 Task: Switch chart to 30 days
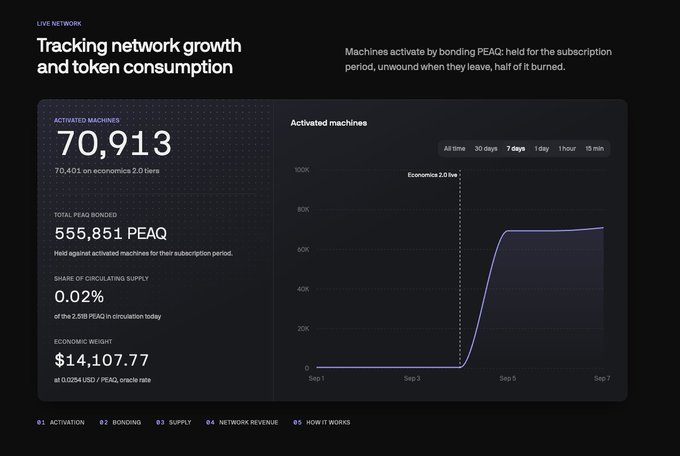[486, 148]
